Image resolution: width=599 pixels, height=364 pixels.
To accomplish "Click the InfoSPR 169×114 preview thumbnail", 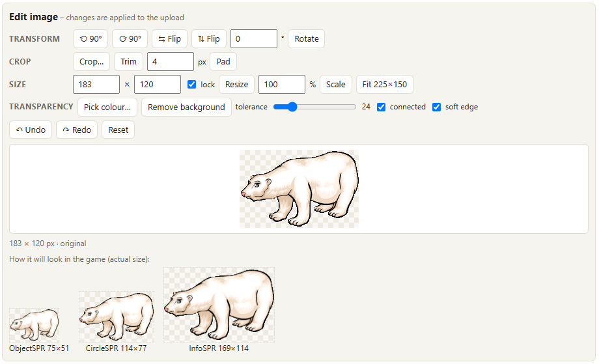I will [219, 304].
